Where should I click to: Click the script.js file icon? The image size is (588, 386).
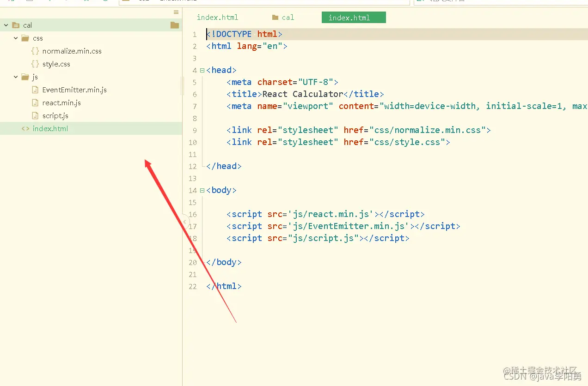point(35,116)
